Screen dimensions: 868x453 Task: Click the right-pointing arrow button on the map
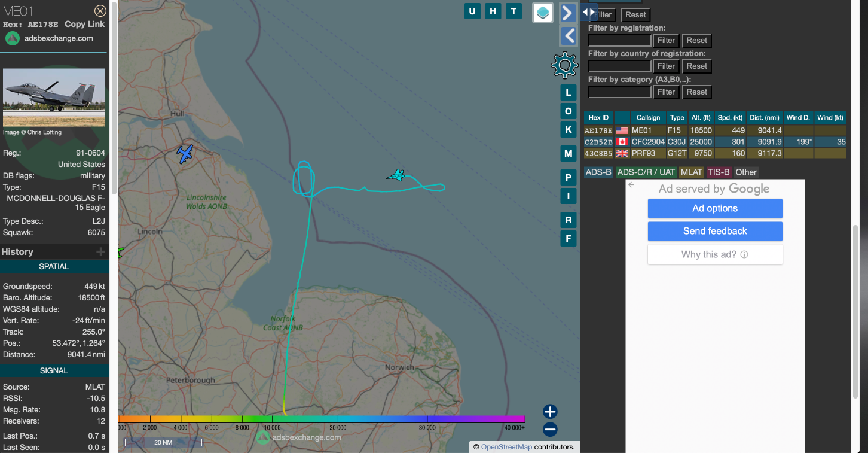click(x=568, y=13)
